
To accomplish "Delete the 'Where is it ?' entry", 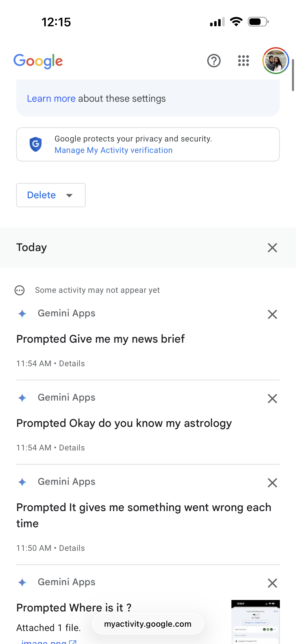I will click(x=272, y=583).
